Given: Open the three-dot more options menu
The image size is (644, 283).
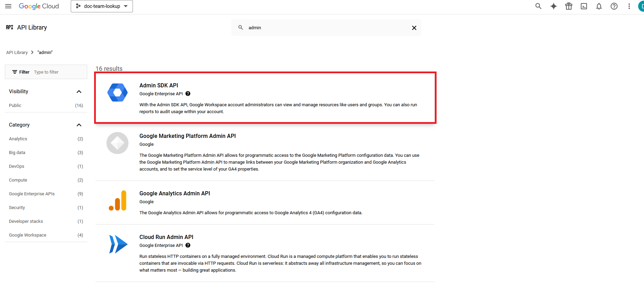Looking at the screenshot, I should point(629,6).
